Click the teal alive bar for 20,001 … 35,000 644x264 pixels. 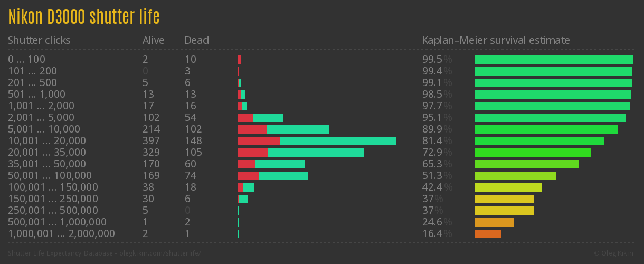tap(316, 153)
